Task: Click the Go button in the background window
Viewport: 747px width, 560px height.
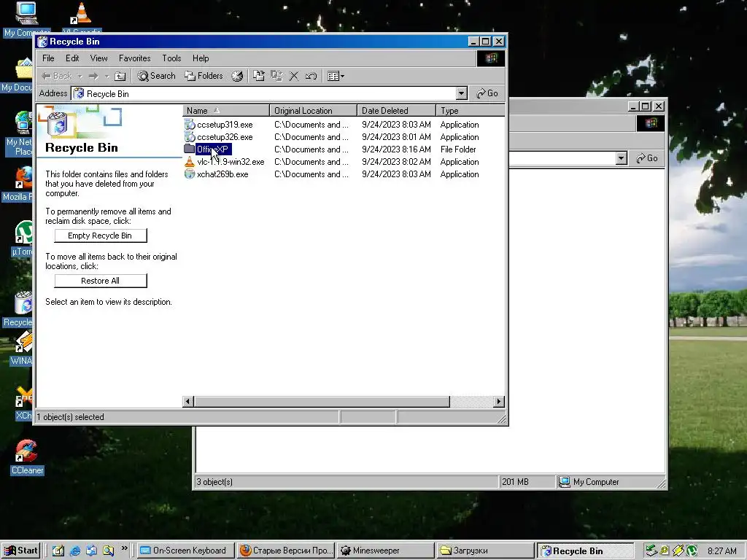Action: [647, 158]
